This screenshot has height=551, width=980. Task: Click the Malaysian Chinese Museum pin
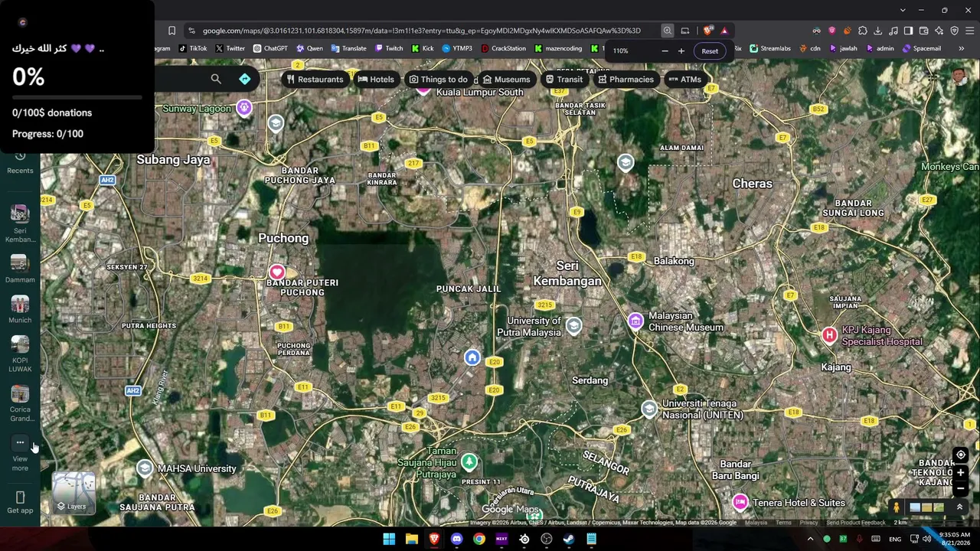635,321
